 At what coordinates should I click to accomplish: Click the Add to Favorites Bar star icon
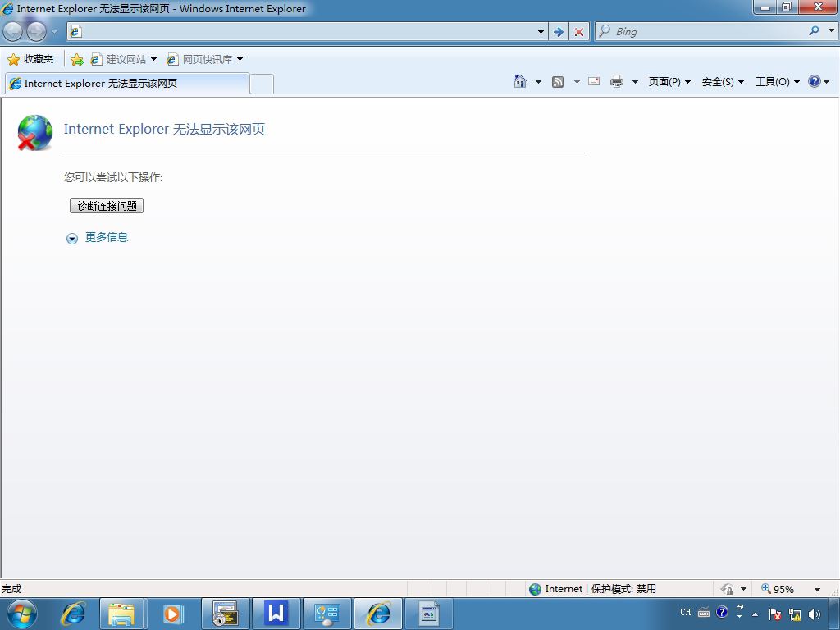(76, 59)
